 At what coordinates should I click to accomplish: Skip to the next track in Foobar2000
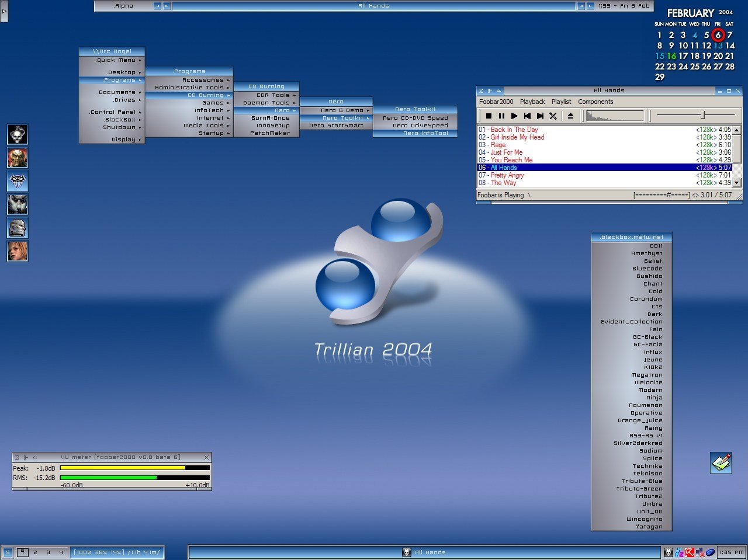tap(540, 116)
